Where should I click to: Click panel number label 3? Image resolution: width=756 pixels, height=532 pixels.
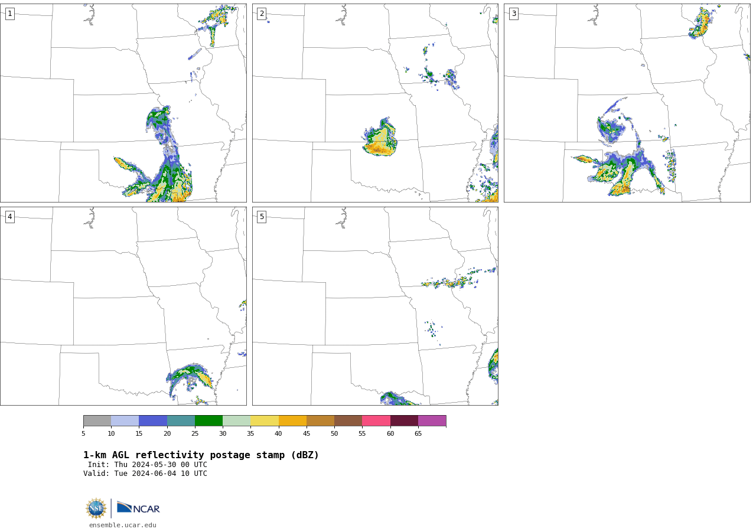coord(513,14)
